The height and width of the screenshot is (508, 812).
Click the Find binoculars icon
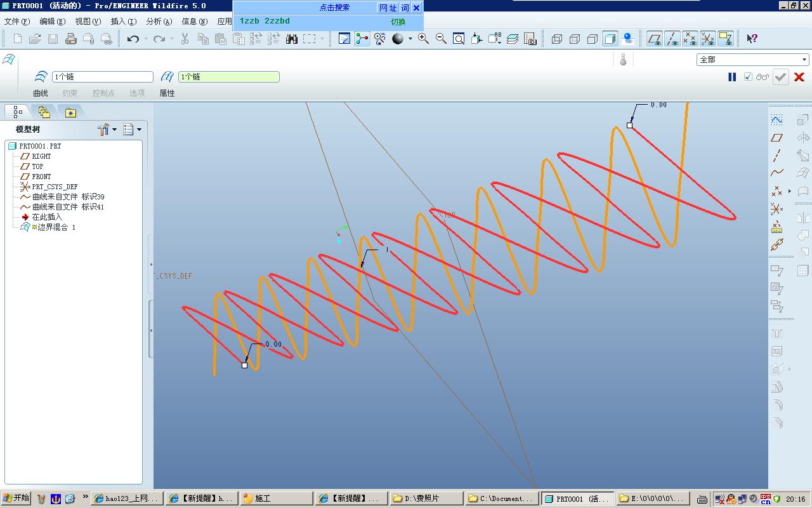[292, 39]
